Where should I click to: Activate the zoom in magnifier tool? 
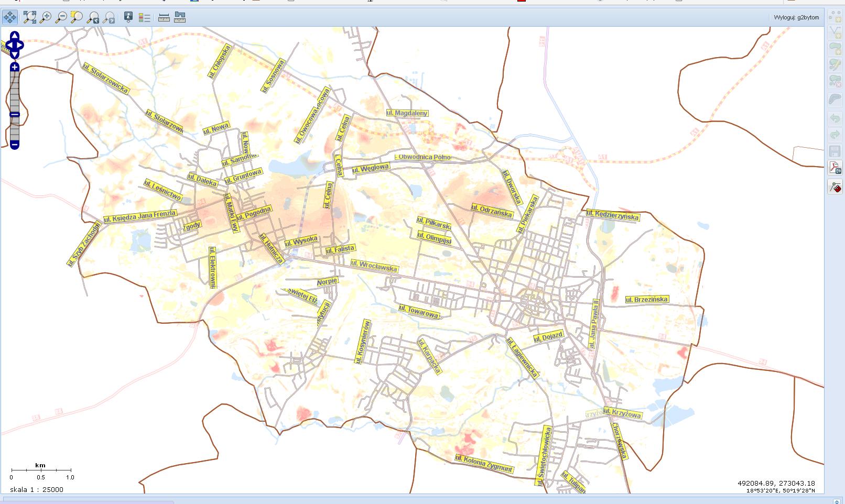pyautogui.click(x=46, y=17)
